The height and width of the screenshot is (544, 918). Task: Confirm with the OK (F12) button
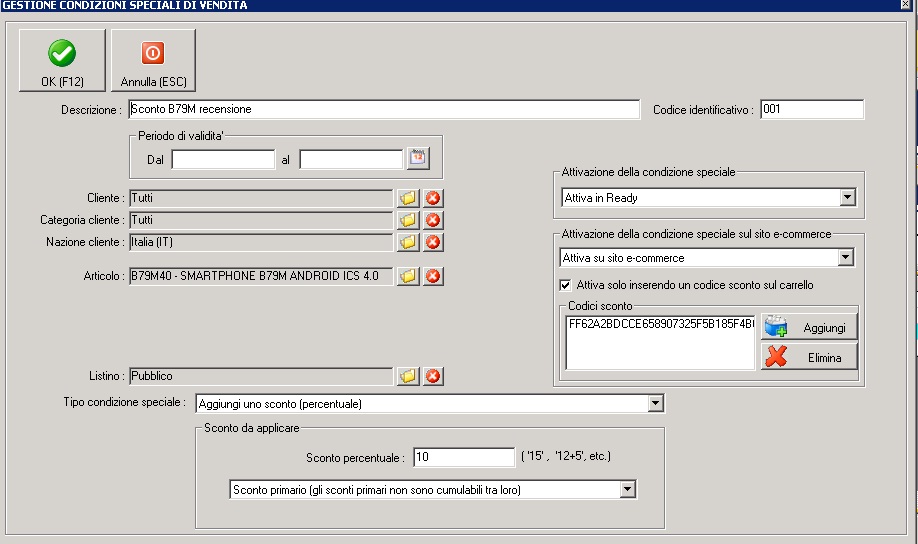tap(62, 61)
